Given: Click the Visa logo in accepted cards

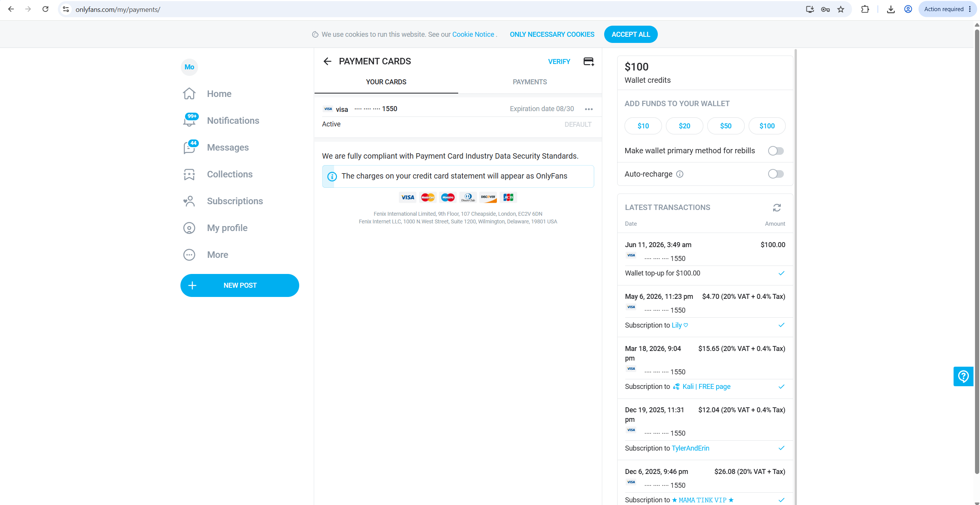Looking at the screenshot, I should click(408, 197).
